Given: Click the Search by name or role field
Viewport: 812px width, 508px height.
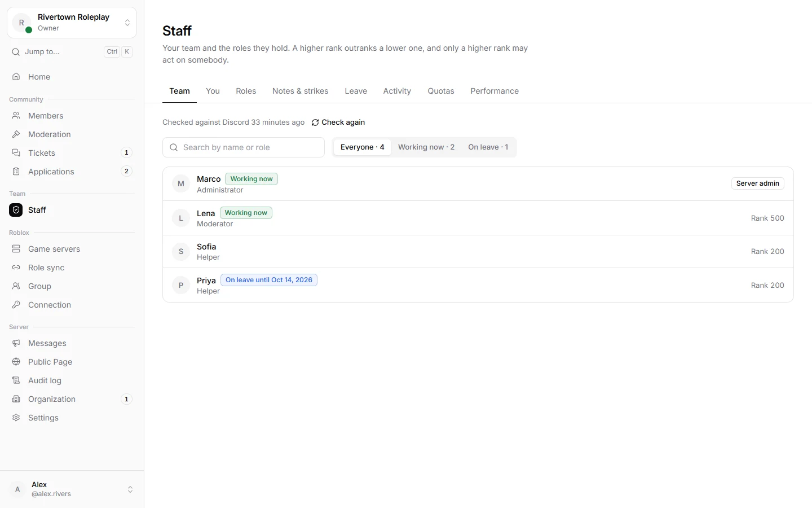Looking at the screenshot, I should (x=244, y=147).
